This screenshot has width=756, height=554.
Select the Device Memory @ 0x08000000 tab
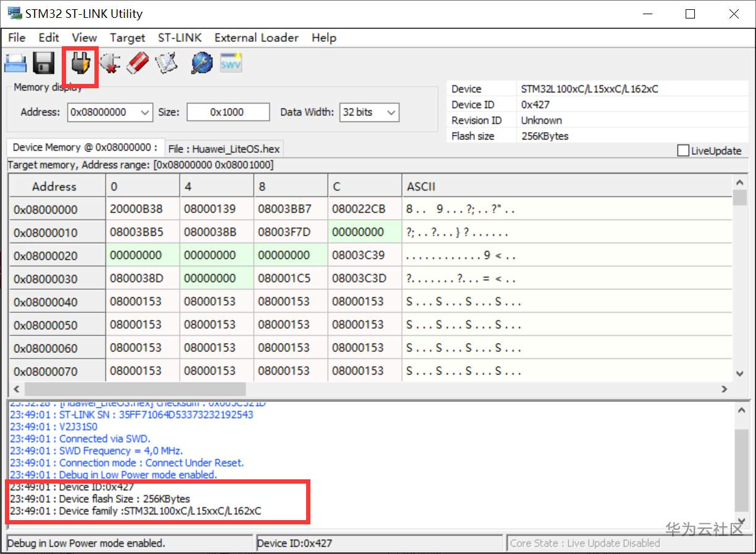coord(86,147)
